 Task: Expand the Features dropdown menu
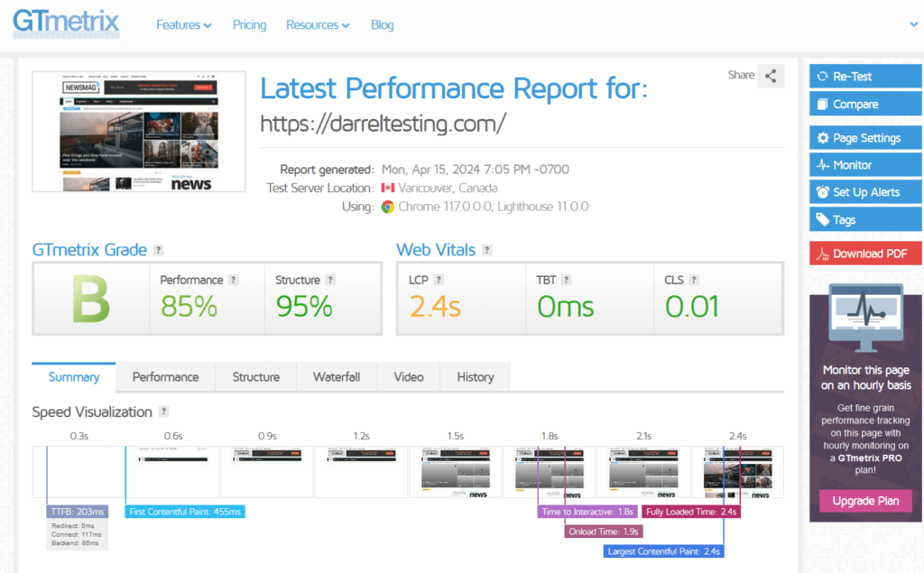(184, 24)
